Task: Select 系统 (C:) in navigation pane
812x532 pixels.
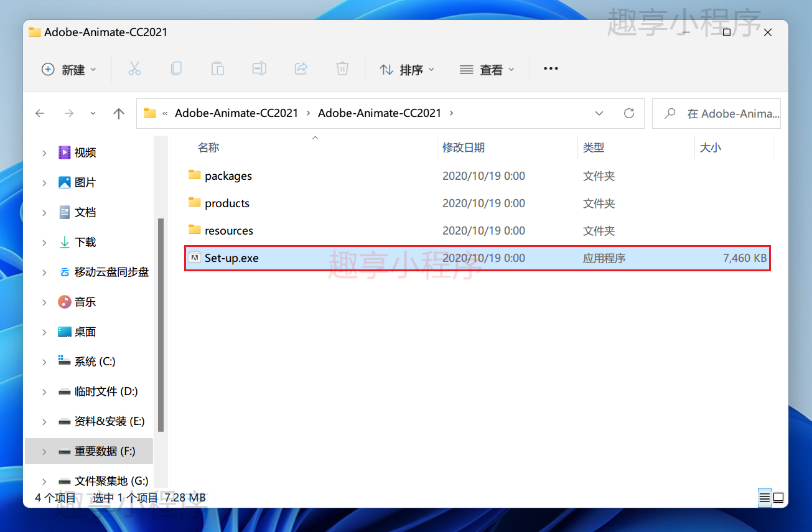Action: tap(95, 362)
